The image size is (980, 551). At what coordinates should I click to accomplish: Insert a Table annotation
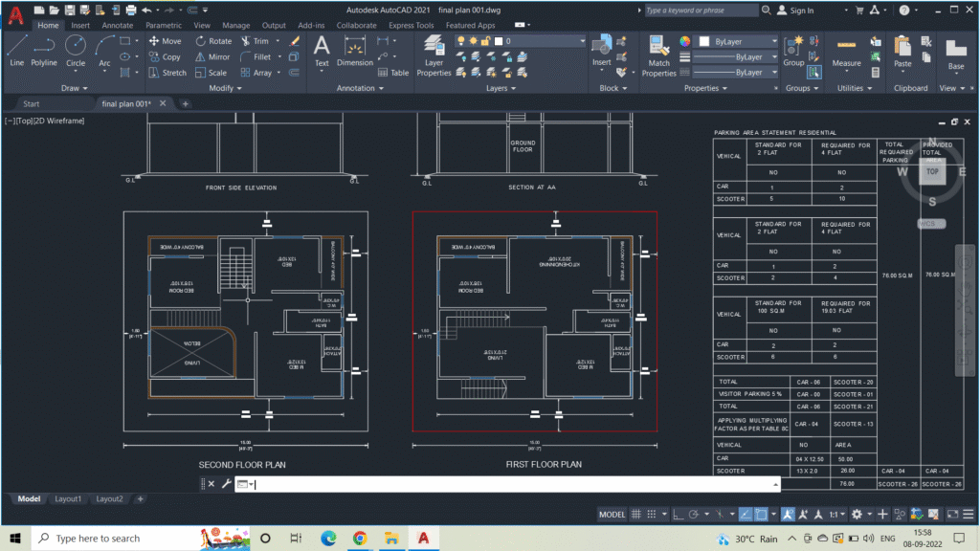[393, 73]
